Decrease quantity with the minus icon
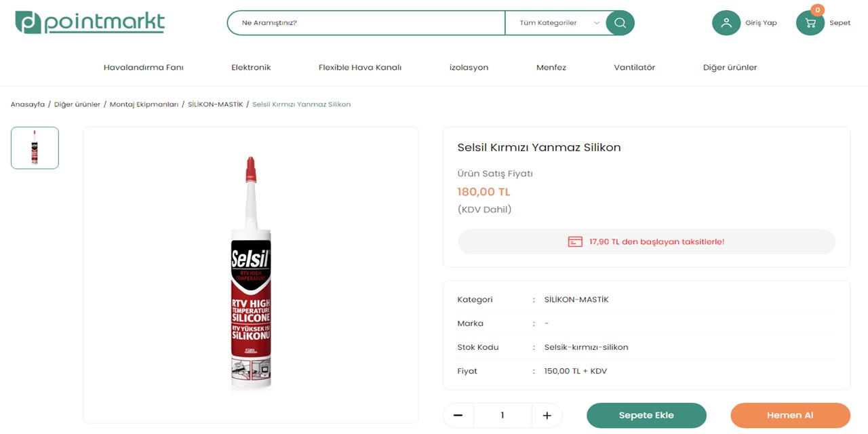 coord(458,416)
